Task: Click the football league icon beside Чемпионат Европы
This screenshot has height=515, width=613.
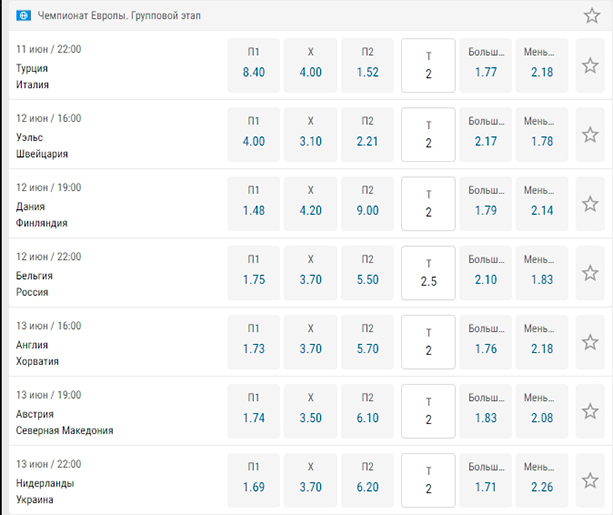Action: (x=23, y=16)
